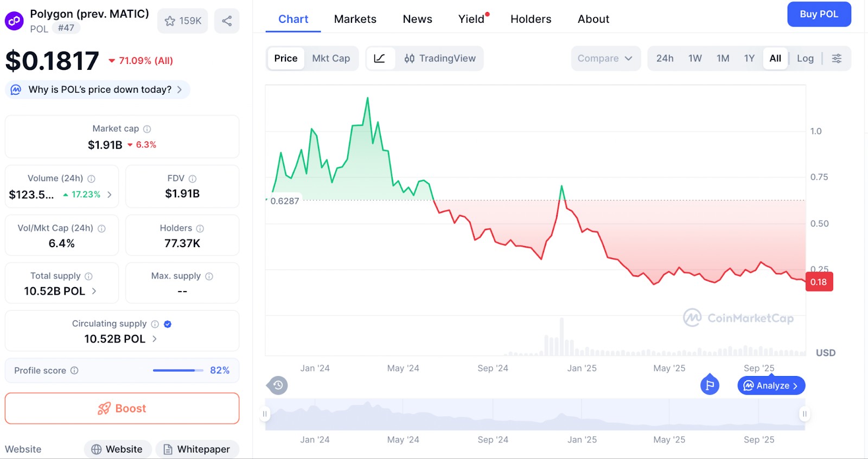This screenshot has height=459, width=868.
Task: Open chart settings sliders icon
Action: 837,59
